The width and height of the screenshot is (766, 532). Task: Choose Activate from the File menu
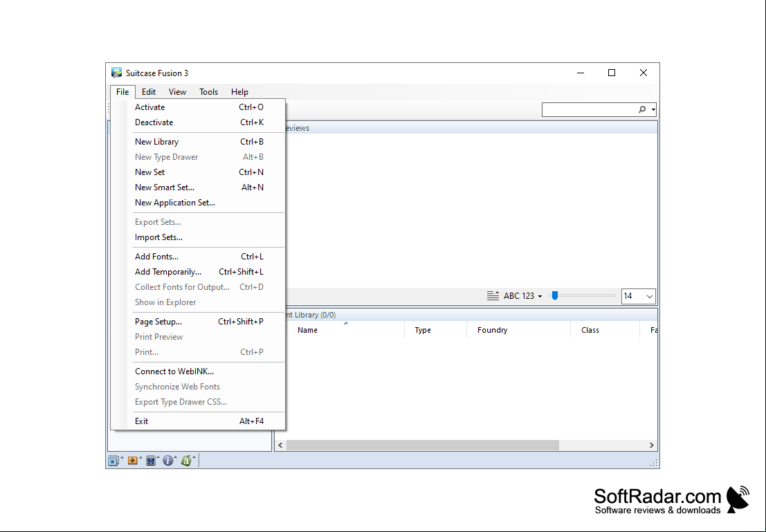click(199, 107)
